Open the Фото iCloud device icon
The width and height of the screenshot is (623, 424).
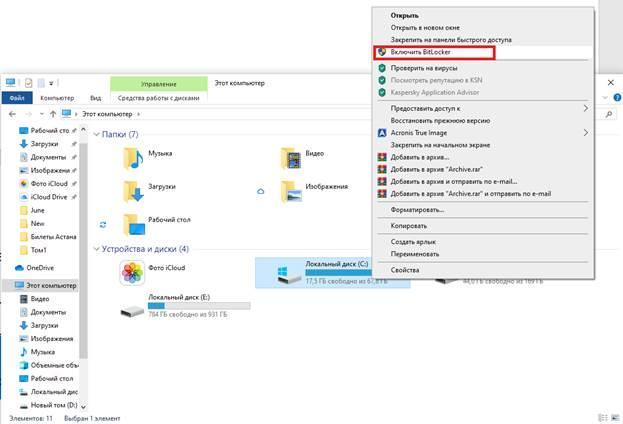132,273
